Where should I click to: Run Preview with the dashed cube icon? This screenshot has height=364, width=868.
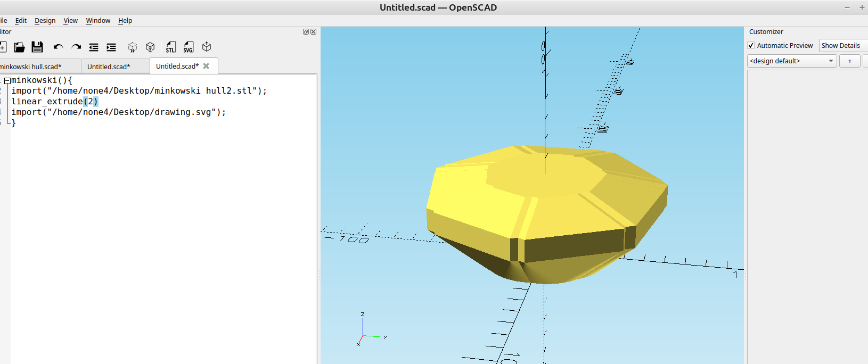(x=133, y=47)
